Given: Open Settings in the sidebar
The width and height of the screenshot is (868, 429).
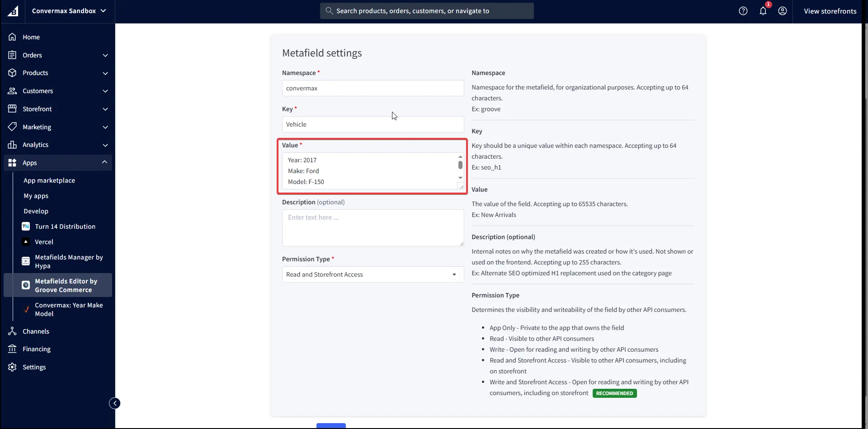Looking at the screenshot, I should (x=34, y=367).
